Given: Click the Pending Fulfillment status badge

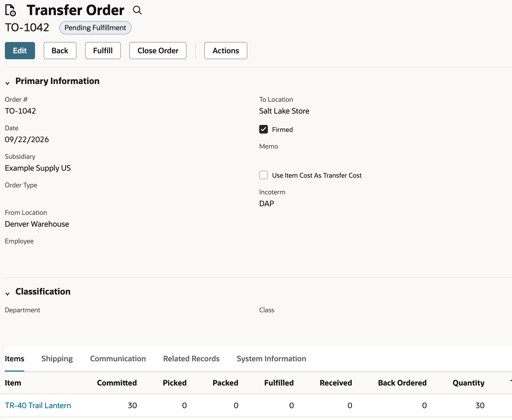Looking at the screenshot, I should coord(95,28).
